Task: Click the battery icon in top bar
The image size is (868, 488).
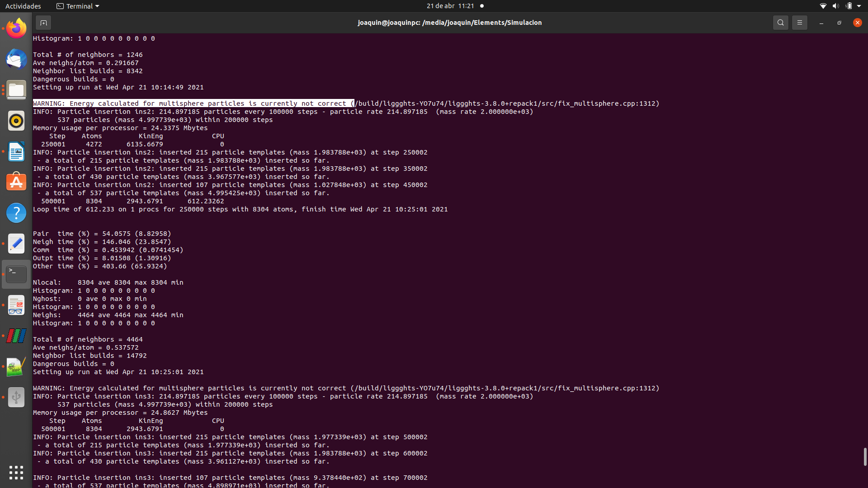Action: tap(849, 6)
